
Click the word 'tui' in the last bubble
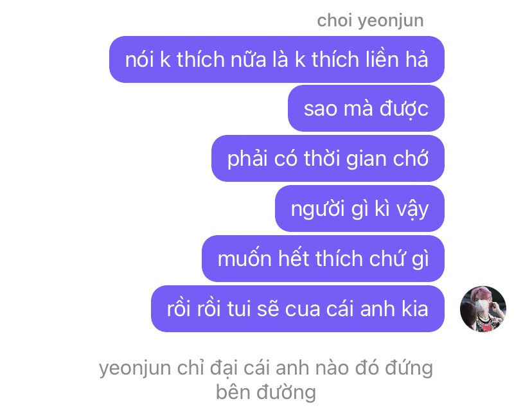239,309
